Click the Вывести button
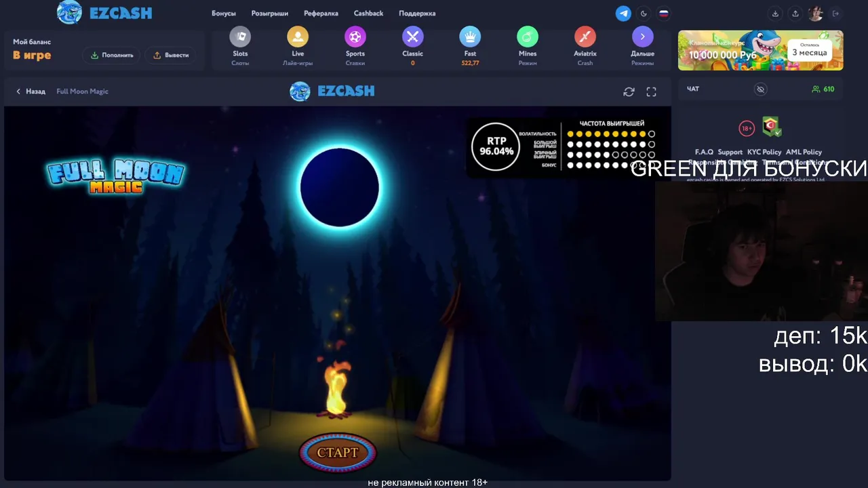The image size is (868, 488). click(171, 55)
